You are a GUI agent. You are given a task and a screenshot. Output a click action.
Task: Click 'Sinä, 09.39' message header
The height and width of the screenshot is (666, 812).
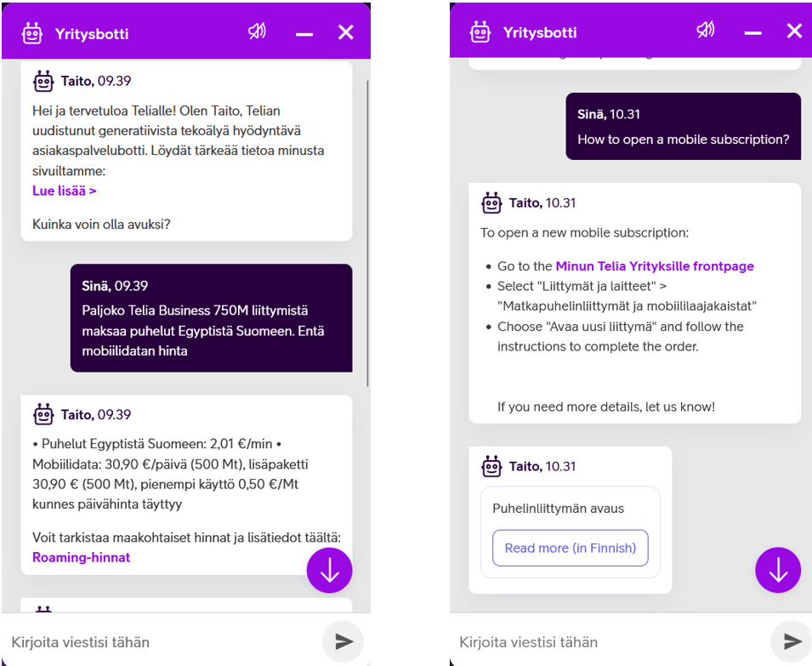tap(115, 286)
